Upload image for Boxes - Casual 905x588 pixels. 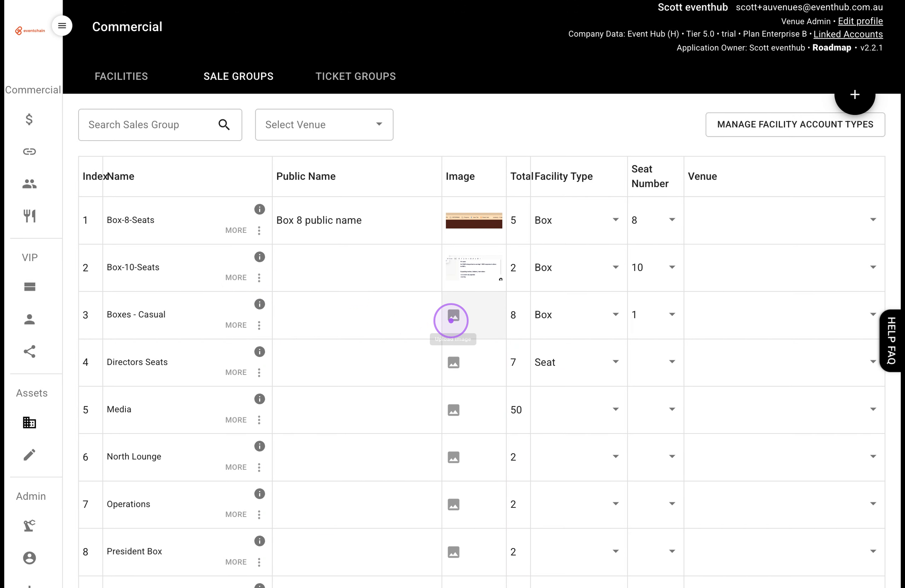pyautogui.click(x=453, y=316)
